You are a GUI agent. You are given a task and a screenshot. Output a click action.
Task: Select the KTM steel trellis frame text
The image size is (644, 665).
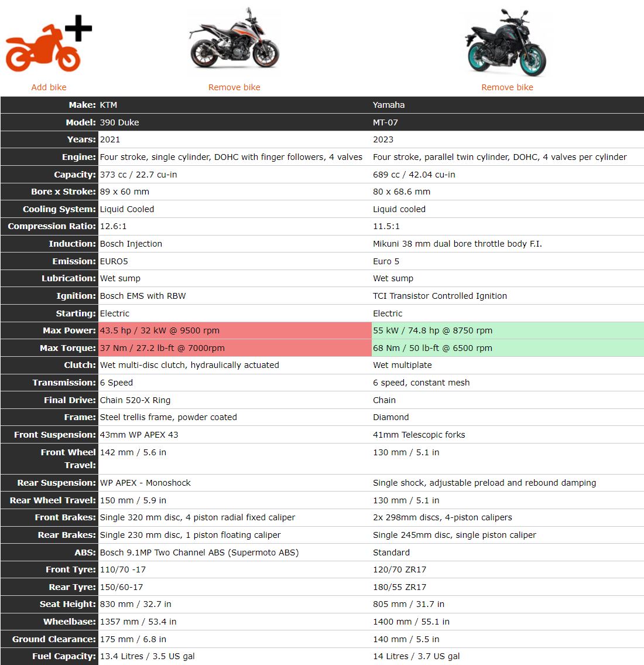168,417
